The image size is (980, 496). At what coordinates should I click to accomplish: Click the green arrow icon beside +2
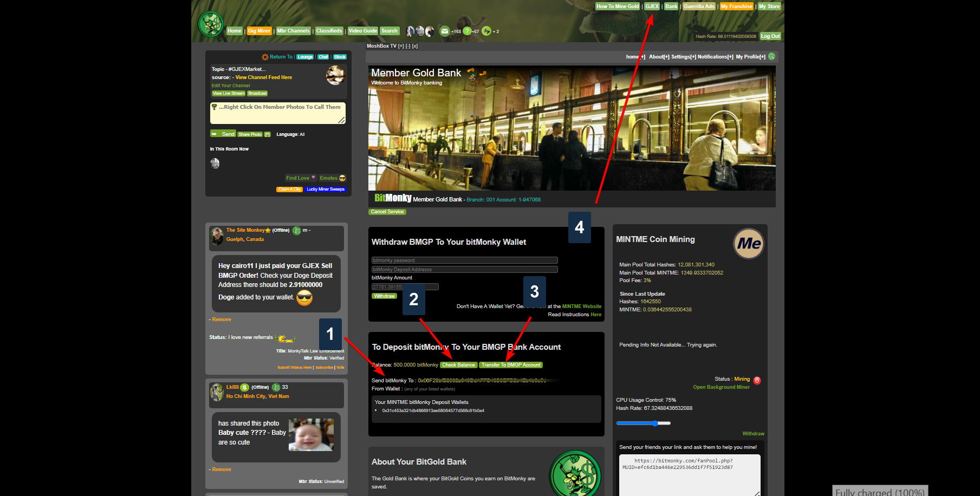tap(486, 31)
